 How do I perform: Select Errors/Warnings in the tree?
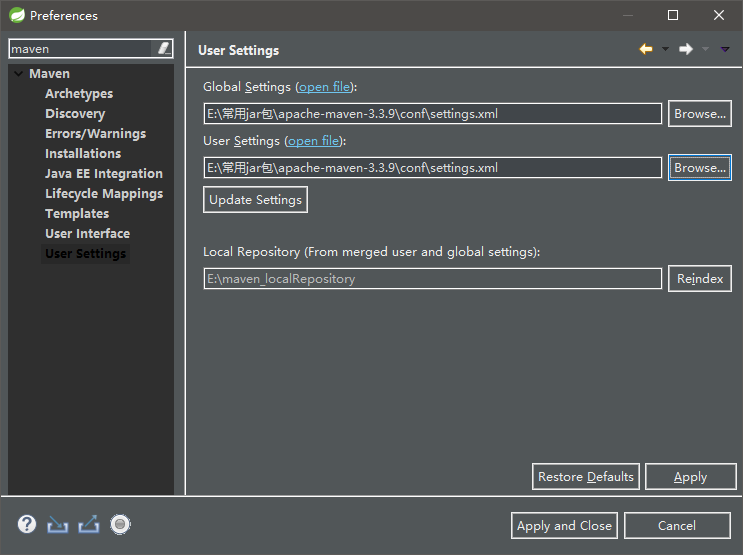(95, 134)
